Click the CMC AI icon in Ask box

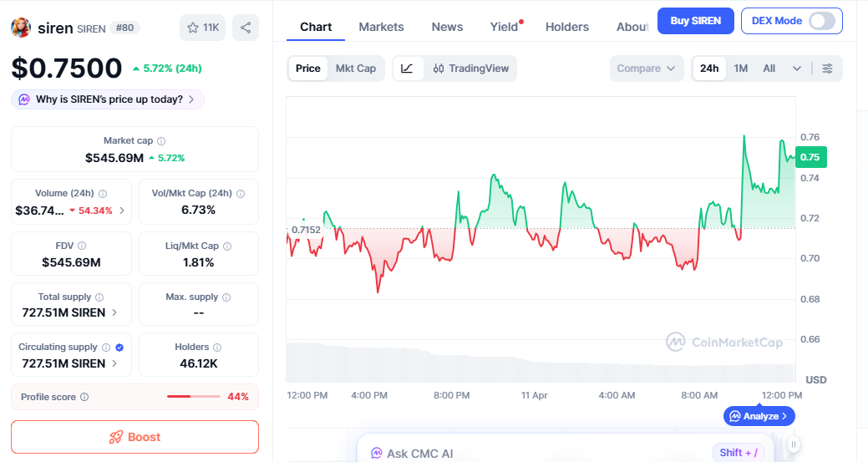click(377, 453)
